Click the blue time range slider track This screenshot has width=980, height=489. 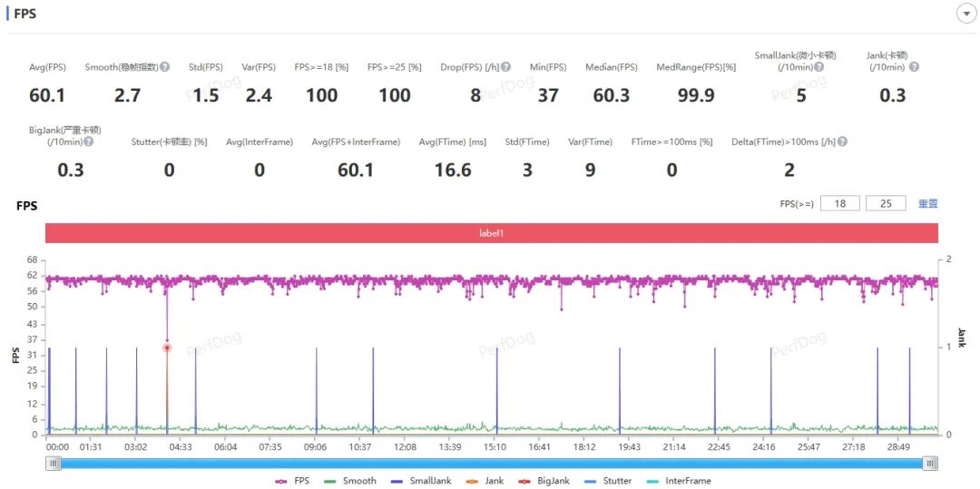click(492, 463)
